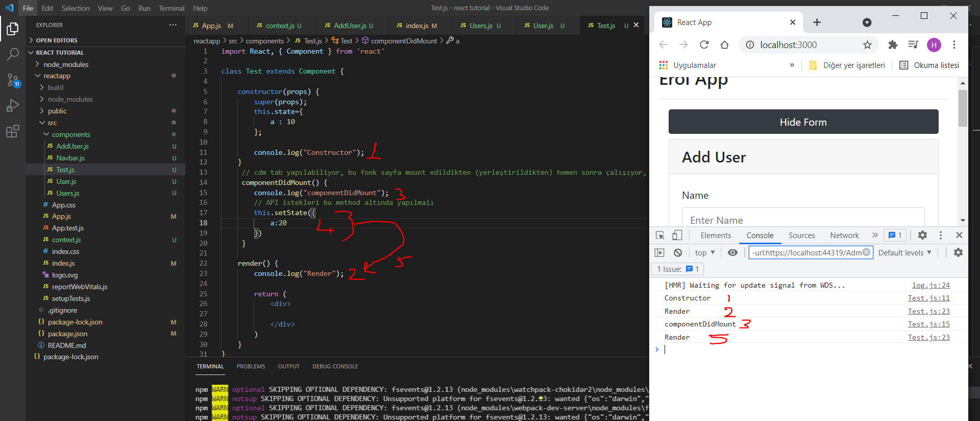980x421 pixels.
Task: Open the Run and Debug view
Action: [x=13, y=106]
